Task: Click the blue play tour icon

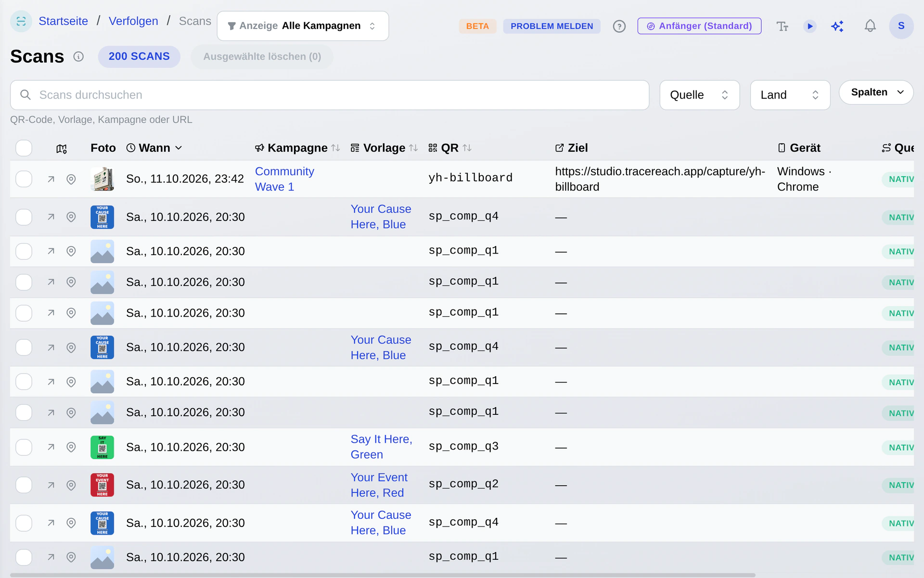Action: (810, 26)
